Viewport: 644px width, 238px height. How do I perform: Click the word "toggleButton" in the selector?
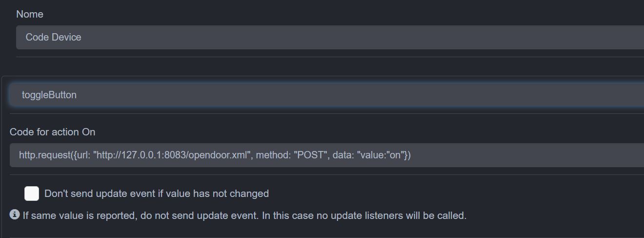pos(49,95)
